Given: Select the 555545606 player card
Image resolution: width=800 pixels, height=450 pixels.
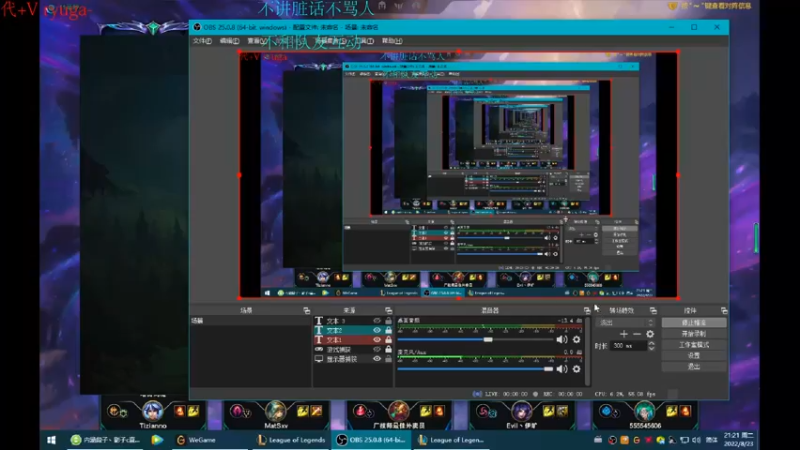Looking at the screenshot, I should 645,414.
